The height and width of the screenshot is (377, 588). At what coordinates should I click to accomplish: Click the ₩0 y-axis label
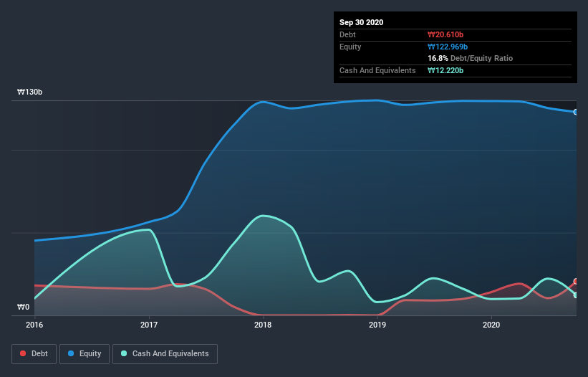(x=23, y=307)
